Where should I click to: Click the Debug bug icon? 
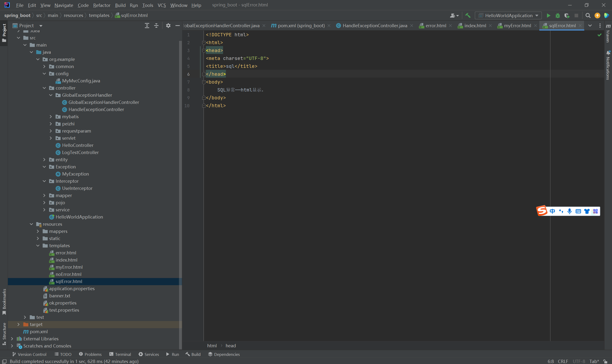(557, 16)
